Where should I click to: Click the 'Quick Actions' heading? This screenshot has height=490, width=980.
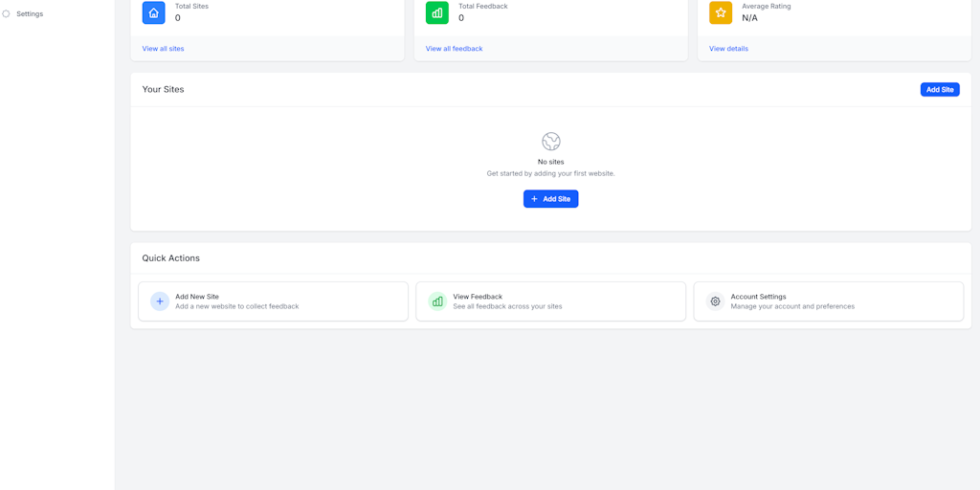tap(170, 258)
